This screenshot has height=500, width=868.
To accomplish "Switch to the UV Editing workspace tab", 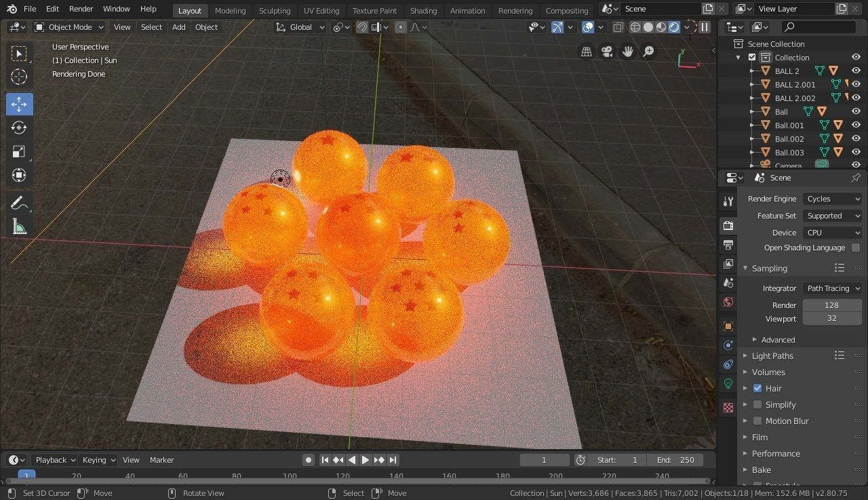I will tap(321, 10).
